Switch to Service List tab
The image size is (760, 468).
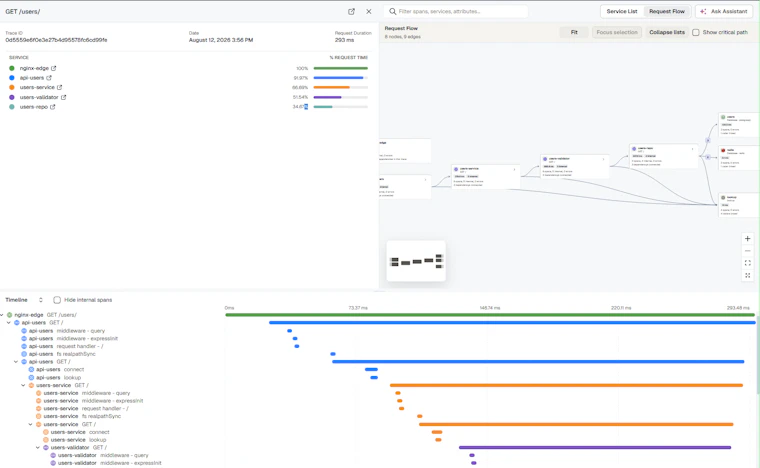point(622,11)
